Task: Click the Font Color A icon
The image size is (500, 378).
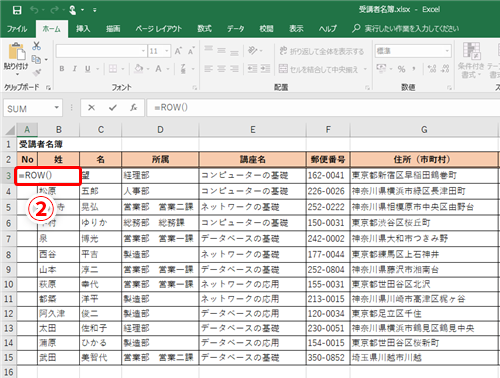Action: 158,69
